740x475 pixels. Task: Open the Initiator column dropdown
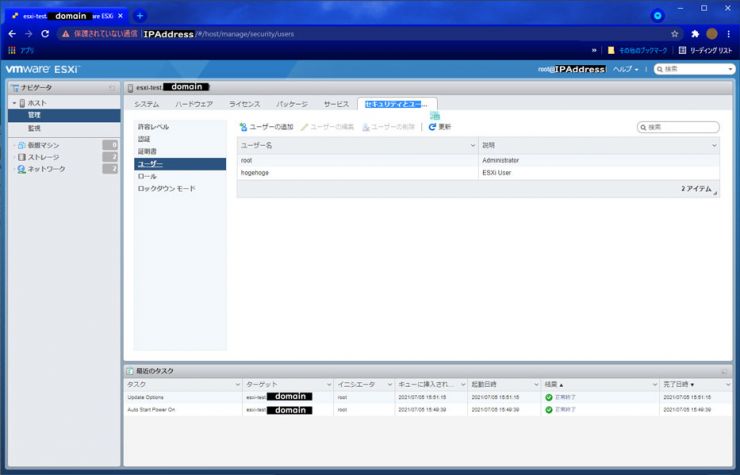(x=390, y=385)
